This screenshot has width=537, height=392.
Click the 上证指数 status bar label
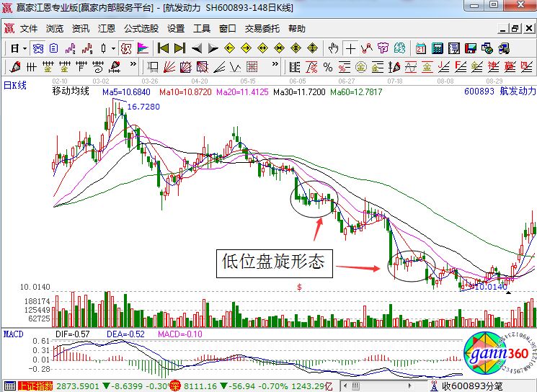(x=36, y=386)
